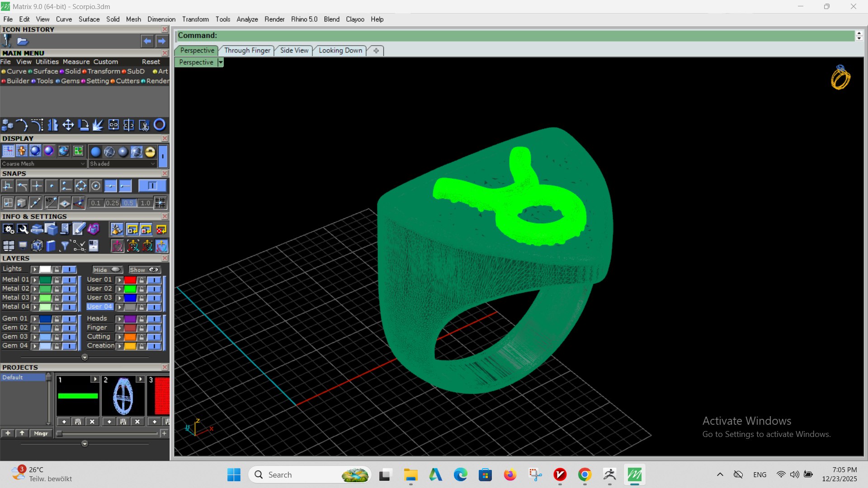Click the Show layers button
Screen dimensions: 868x488
click(x=144, y=270)
